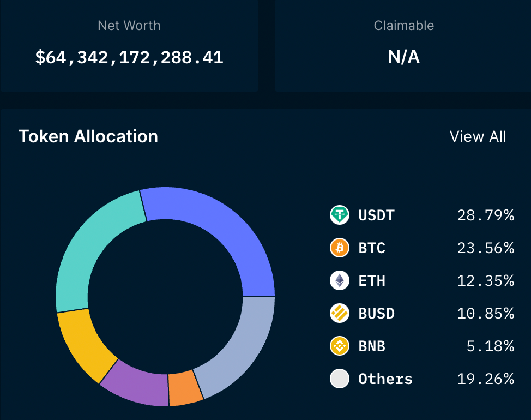Select the BNB Binance Coin icon
The image size is (531, 420).
(x=339, y=346)
